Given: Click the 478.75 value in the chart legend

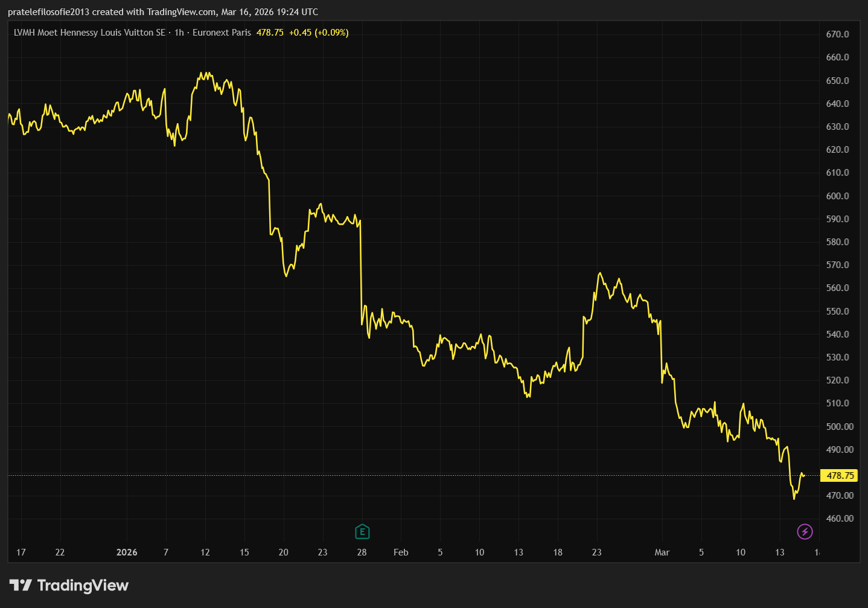Looking at the screenshot, I should (x=270, y=33).
